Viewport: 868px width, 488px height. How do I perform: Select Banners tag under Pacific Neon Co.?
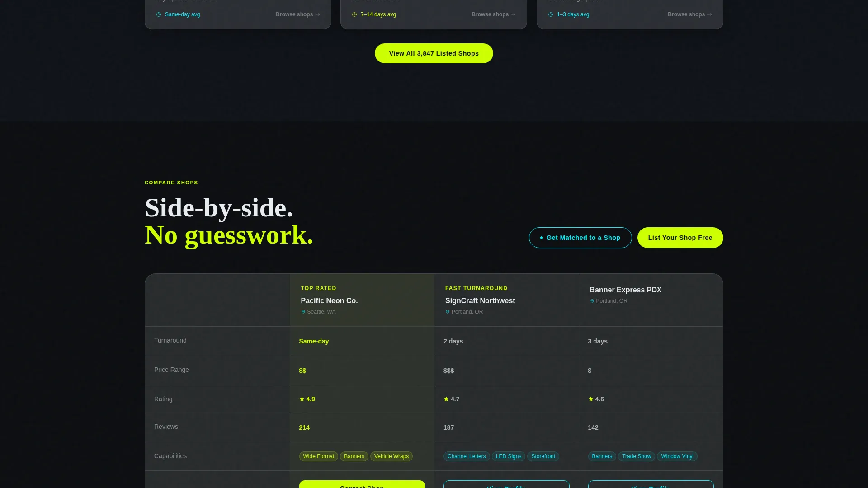(354, 456)
